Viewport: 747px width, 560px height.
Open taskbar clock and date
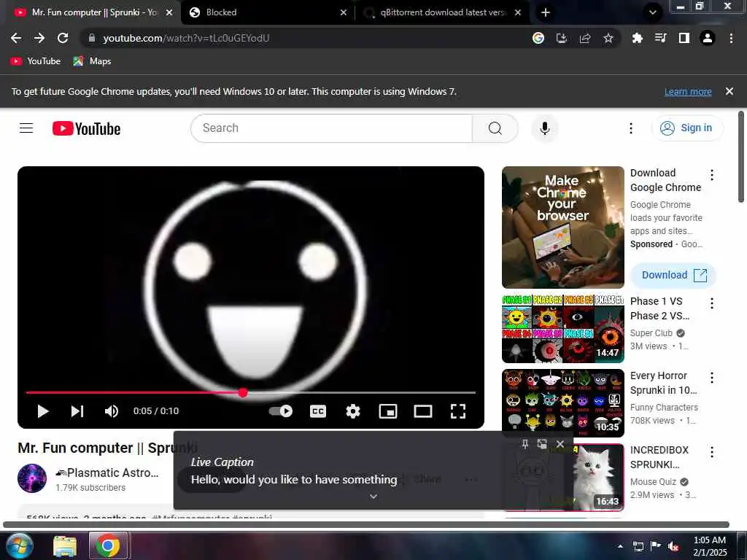[710, 546]
